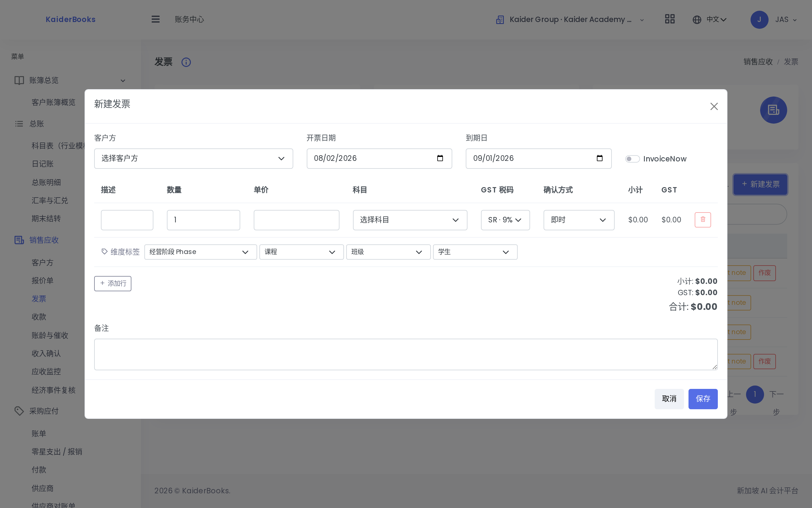Open the 班级 dimension dropdown
The width and height of the screenshot is (812, 508).
388,252
